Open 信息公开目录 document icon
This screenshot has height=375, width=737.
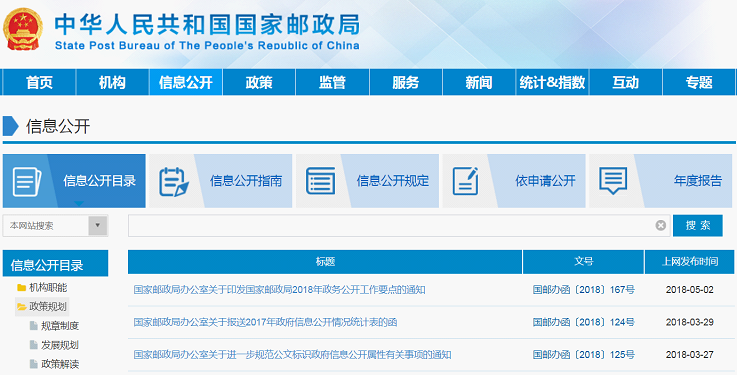[27, 181]
